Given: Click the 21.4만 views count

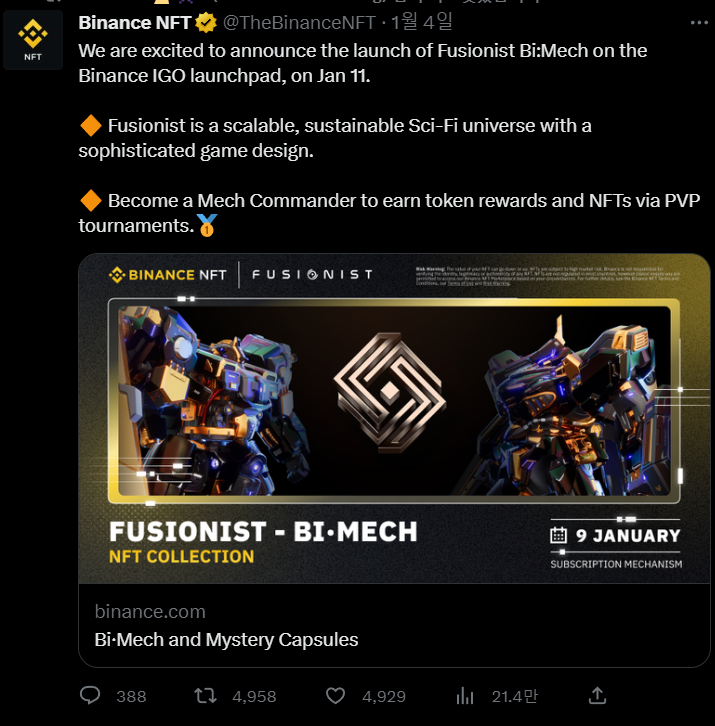Looking at the screenshot, I should pyautogui.click(x=514, y=696).
